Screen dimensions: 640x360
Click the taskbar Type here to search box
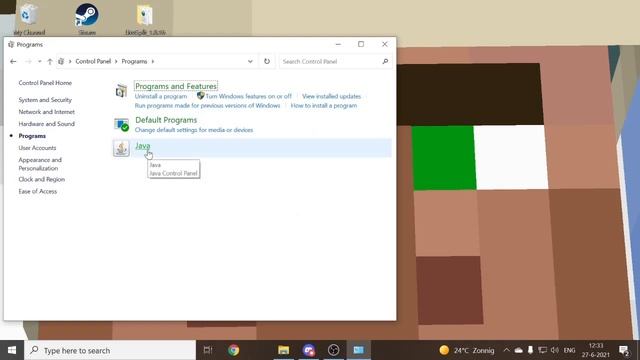pyautogui.click(x=110, y=350)
